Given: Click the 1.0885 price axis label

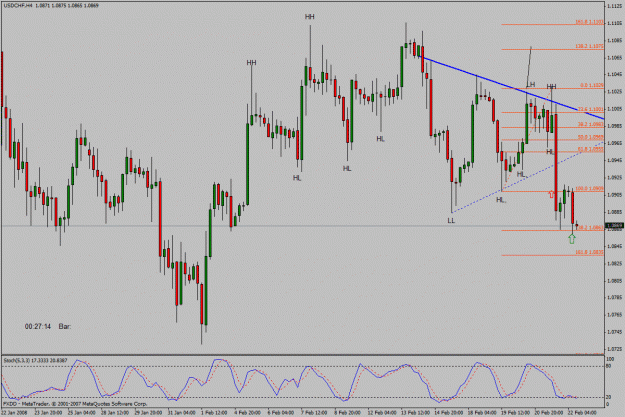Looking at the screenshot, I should pos(614,212).
